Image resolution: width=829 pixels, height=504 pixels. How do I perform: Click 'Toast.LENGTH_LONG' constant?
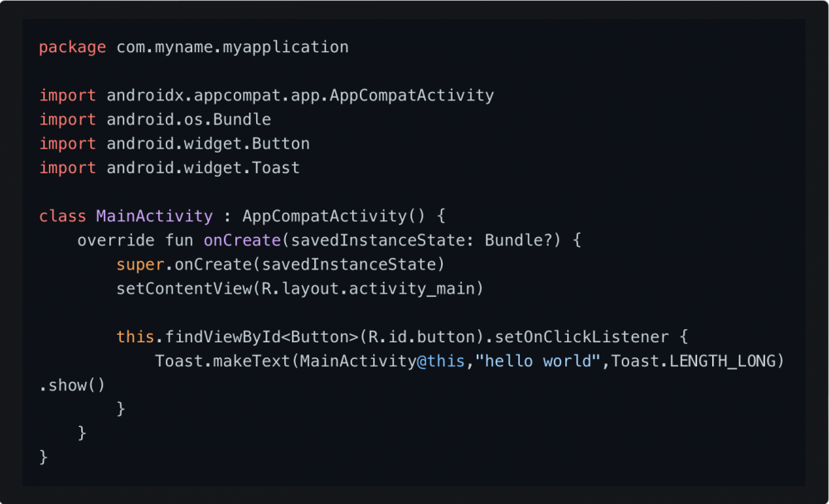[693, 361]
